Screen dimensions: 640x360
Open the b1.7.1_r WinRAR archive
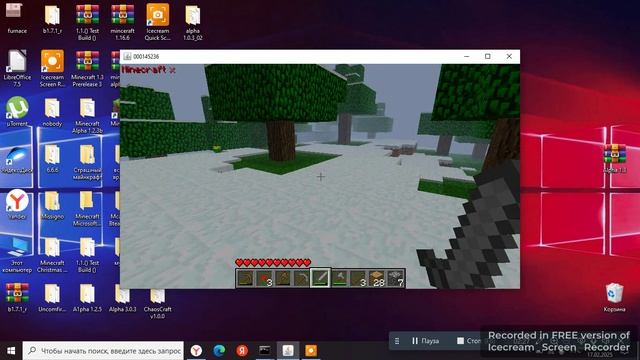point(17,298)
